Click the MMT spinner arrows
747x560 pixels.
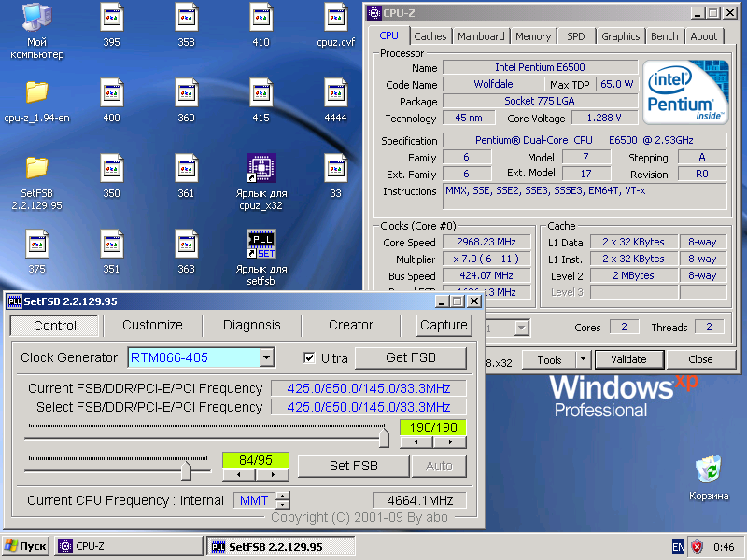click(283, 500)
